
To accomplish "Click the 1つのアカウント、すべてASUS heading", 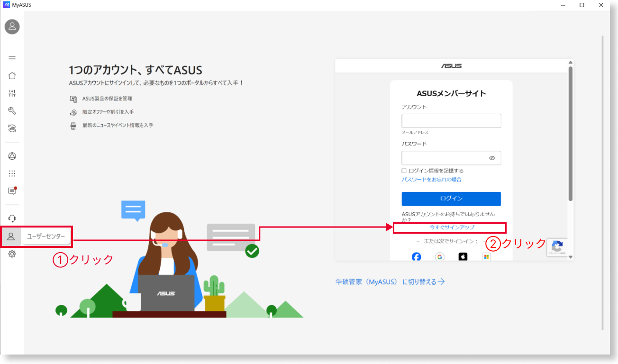I will [x=136, y=71].
